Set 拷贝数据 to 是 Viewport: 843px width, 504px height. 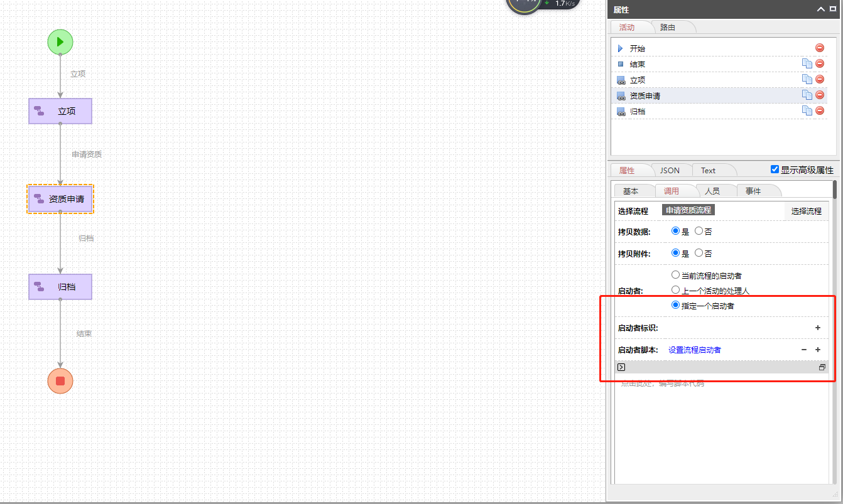point(676,231)
